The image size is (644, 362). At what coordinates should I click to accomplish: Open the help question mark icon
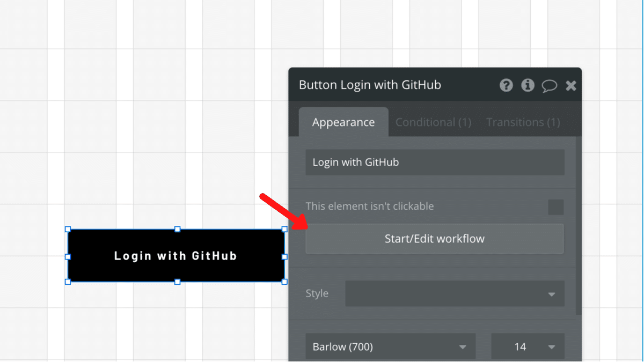click(506, 85)
